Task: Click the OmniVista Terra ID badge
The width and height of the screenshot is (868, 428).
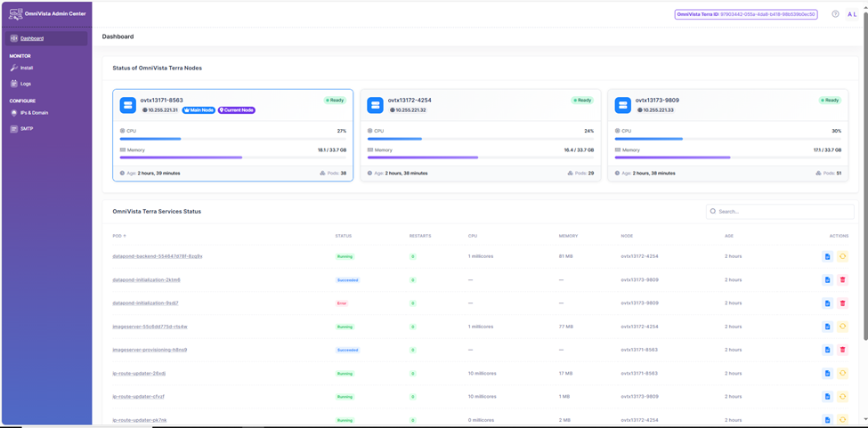Action: pyautogui.click(x=746, y=14)
